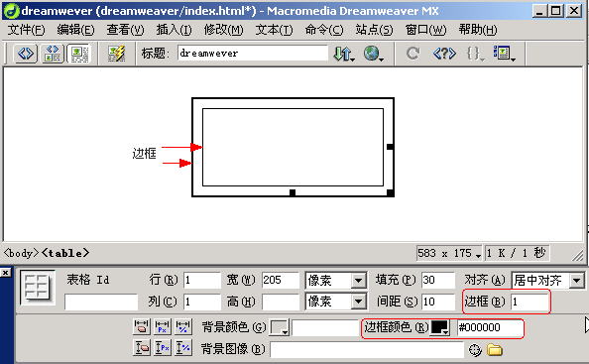Clear column widths icon

point(142,327)
